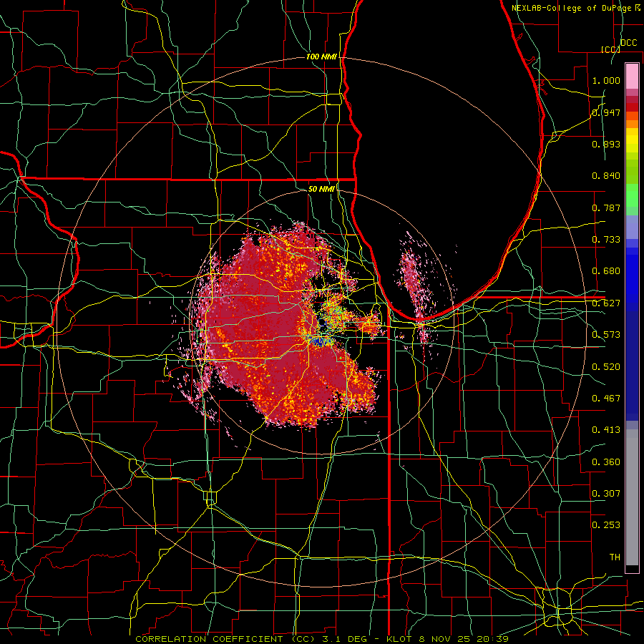The width and height of the screenshot is (644, 644).
Task: Click the Correlation Coefficient caption at the bottom
Action: click(x=322, y=639)
